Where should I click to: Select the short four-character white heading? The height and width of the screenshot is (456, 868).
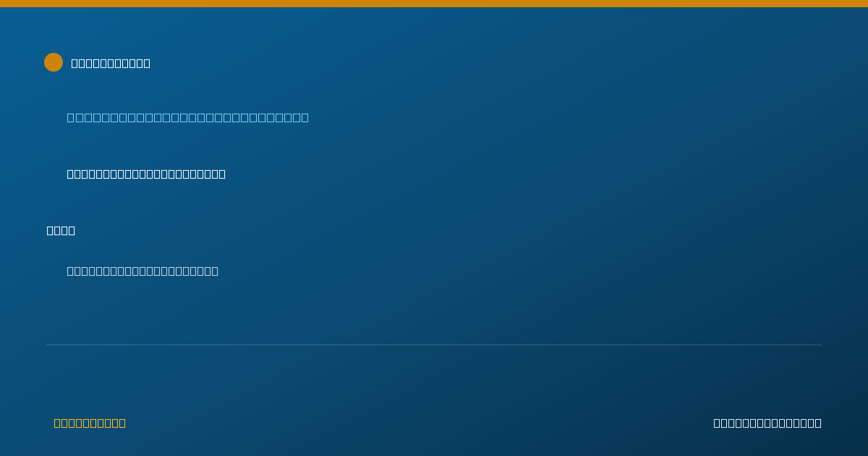61,230
